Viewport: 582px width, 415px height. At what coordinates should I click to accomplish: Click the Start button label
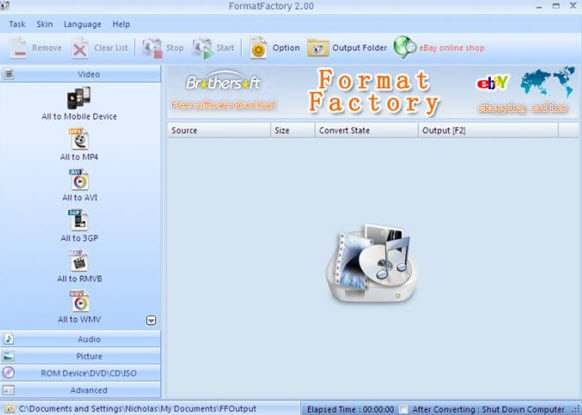(225, 48)
